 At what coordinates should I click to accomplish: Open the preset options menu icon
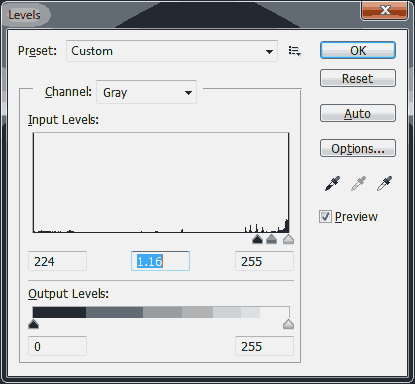point(295,51)
